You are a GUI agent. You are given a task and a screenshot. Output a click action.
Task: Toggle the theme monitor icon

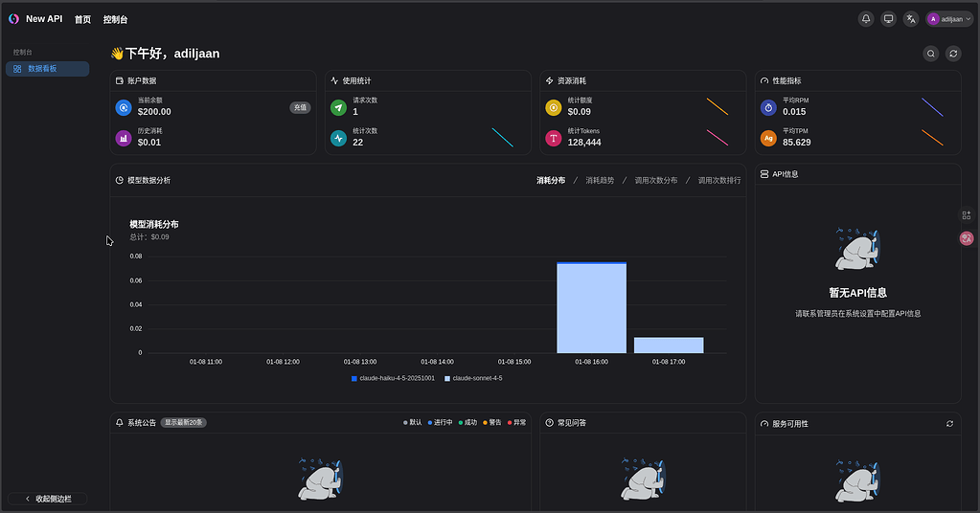tap(888, 19)
